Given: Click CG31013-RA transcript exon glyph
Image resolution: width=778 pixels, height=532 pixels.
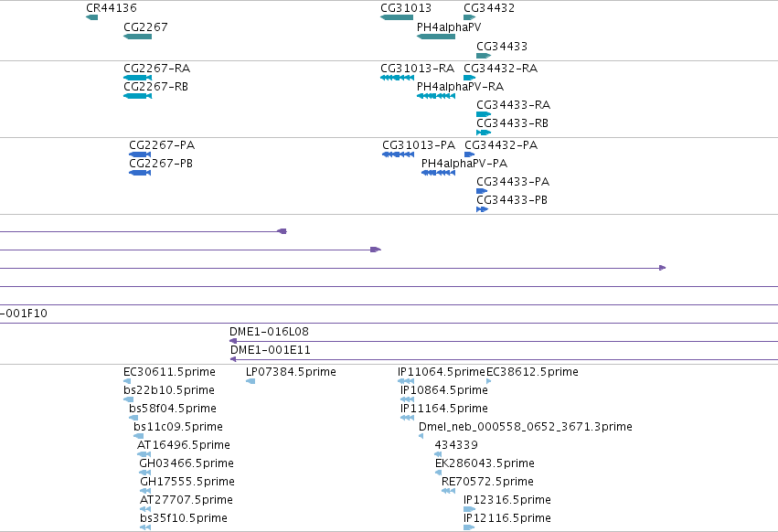Looking at the screenshot, I should 398,78.
